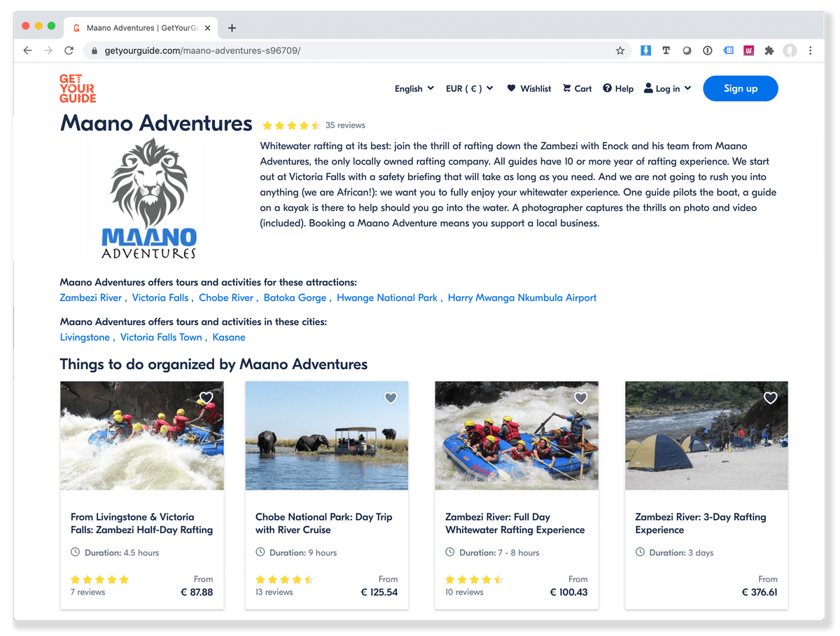Expand the English language dropdown
840x636 pixels.
pos(414,89)
